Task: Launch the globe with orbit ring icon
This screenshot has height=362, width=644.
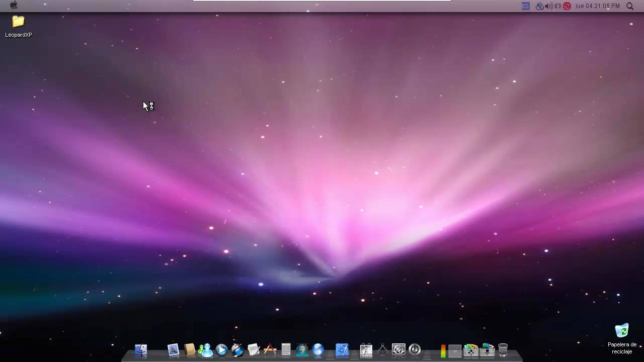Action: click(x=237, y=350)
